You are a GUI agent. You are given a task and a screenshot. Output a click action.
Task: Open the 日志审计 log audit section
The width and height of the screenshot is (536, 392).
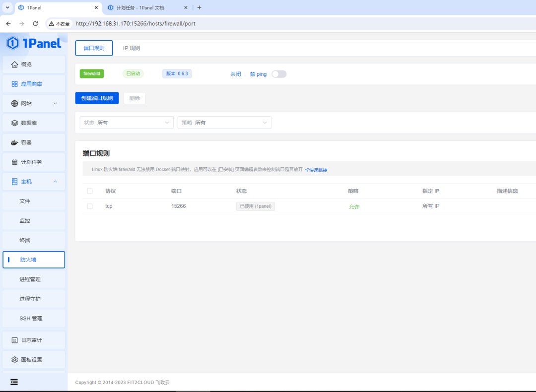coord(32,340)
